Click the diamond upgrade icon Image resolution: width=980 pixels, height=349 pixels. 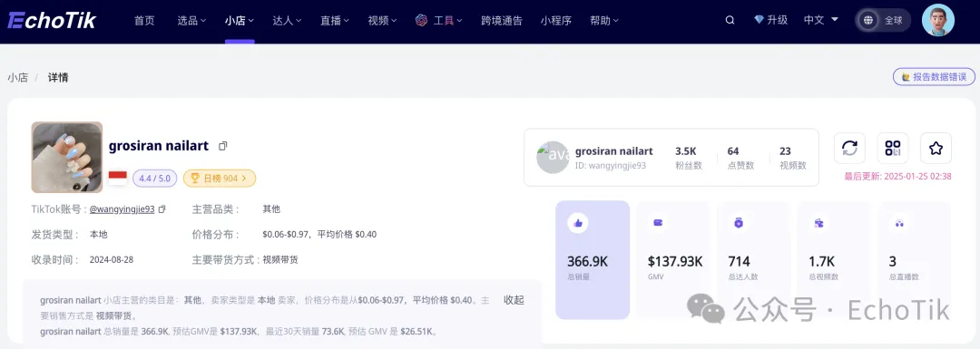pos(759,20)
